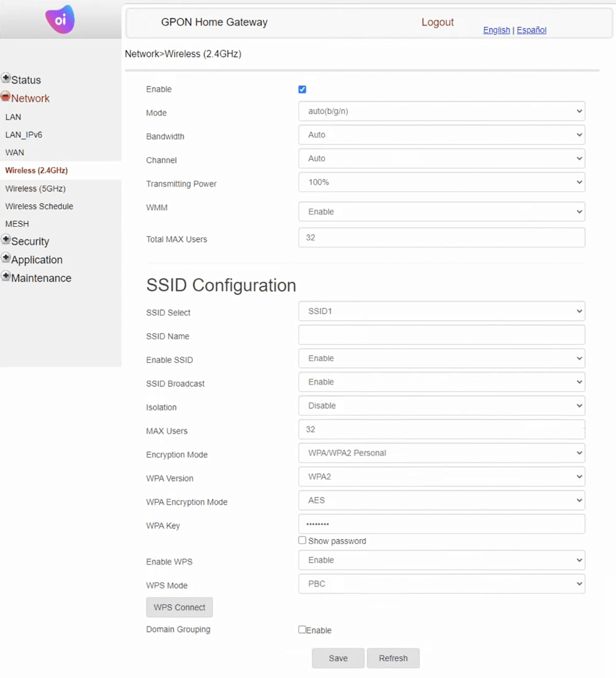Enable the Domain Grouping checkbox
The height and width of the screenshot is (678, 616).
click(x=302, y=630)
